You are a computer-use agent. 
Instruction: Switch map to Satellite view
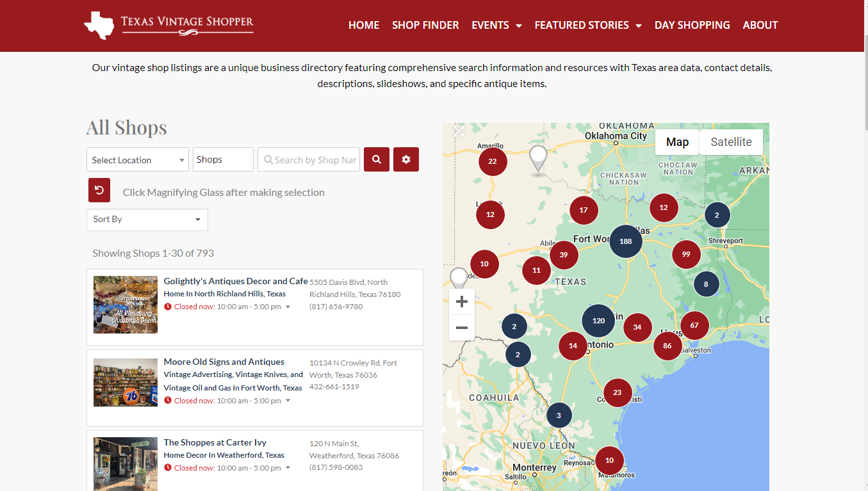pyautogui.click(x=731, y=142)
